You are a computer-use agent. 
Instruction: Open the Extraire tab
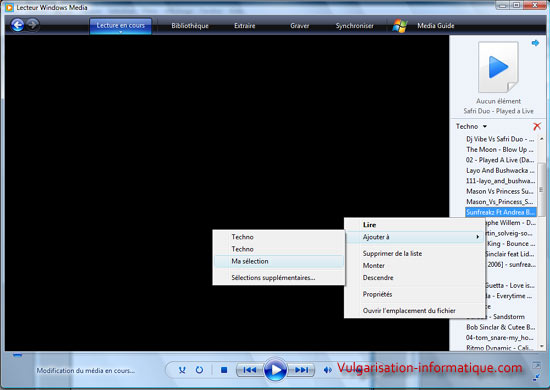coord(244,26)
